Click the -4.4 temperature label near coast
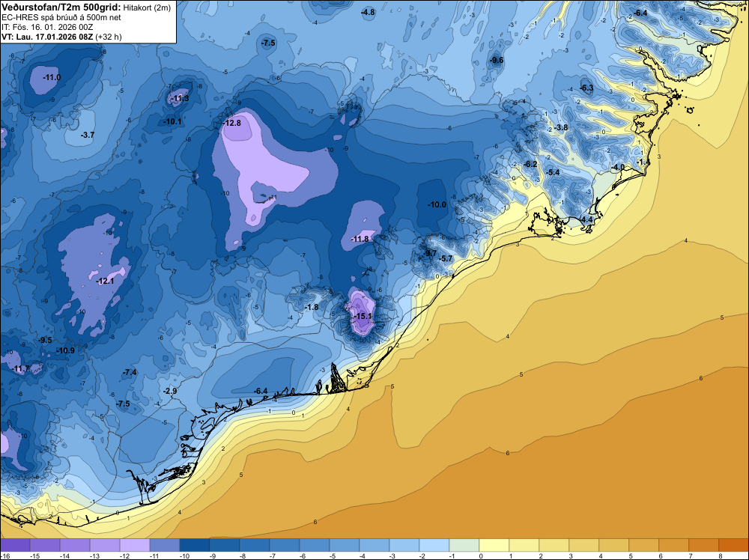 click(586, 219)
